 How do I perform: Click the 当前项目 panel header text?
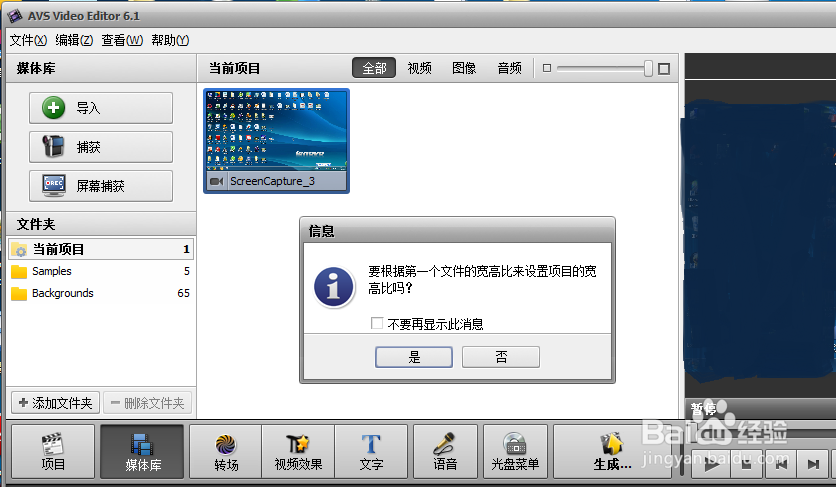(x=234, y=68)
